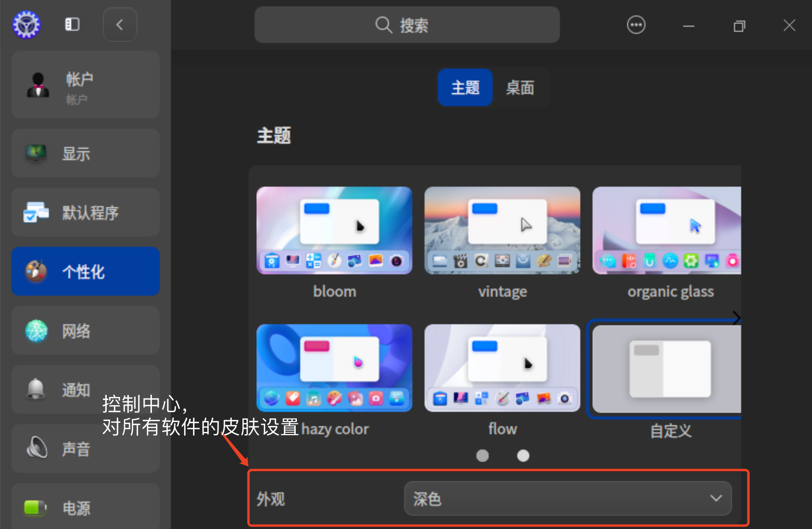Go back using the left chevron button
812x529 pixels.
(120, 25)
